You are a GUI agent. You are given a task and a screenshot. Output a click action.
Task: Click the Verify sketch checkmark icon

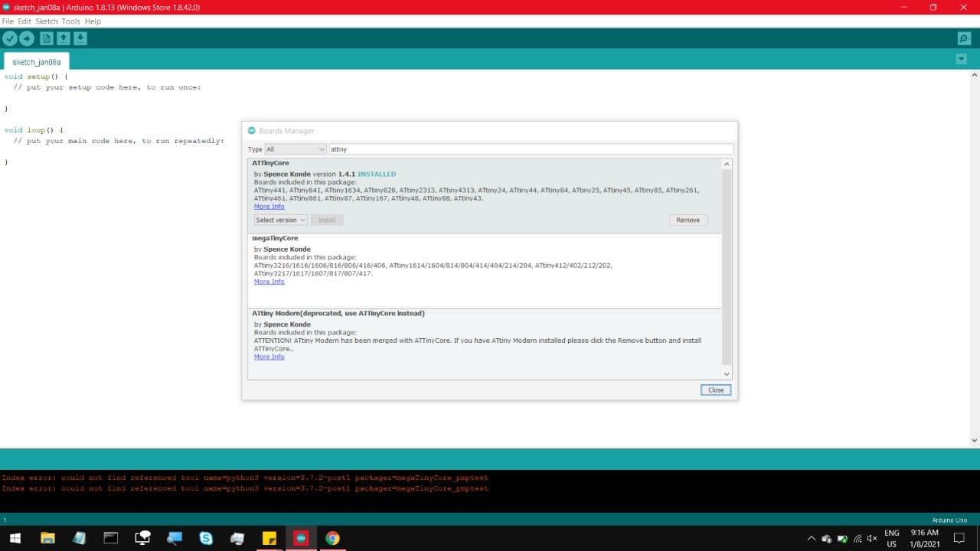(9, 38)
